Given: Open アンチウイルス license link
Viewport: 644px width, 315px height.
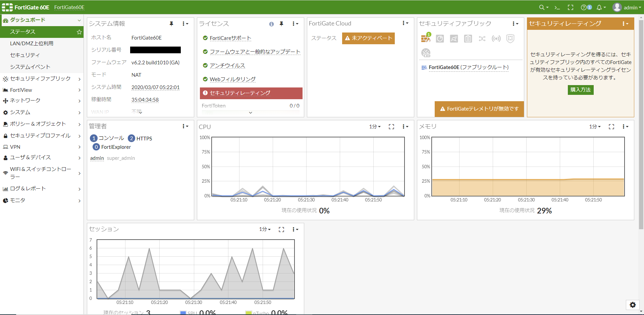Looking at the screenshot, I should [227, 66].
